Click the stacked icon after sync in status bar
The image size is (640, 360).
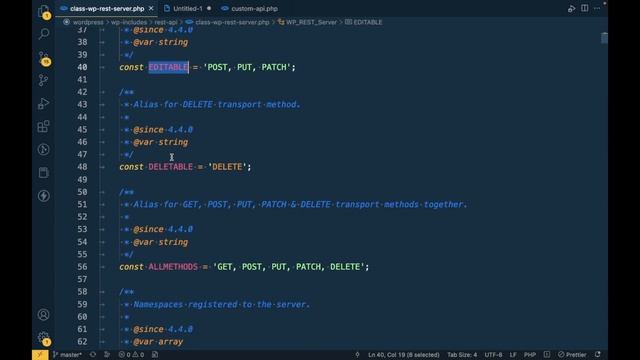click(x=107, y=355)
